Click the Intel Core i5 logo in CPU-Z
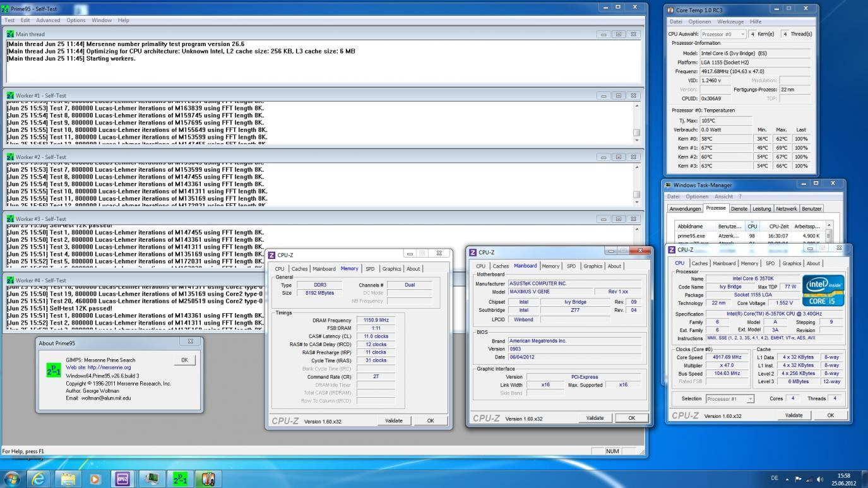 (x=823, y=290)
